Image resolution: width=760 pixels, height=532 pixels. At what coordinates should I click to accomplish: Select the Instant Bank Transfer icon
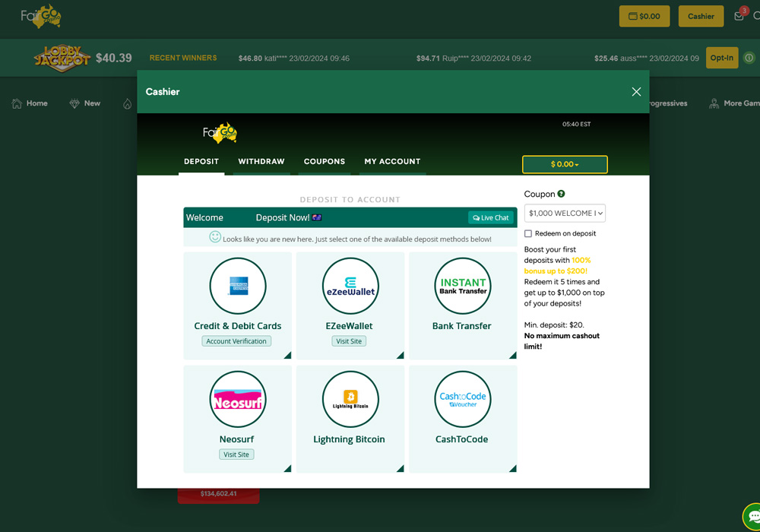point(463,286)
